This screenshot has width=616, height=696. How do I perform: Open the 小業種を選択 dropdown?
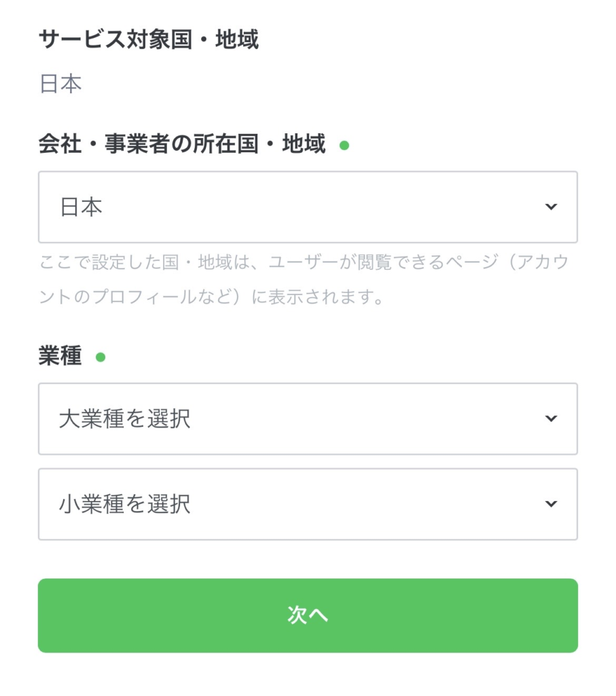tap(307, 504)
